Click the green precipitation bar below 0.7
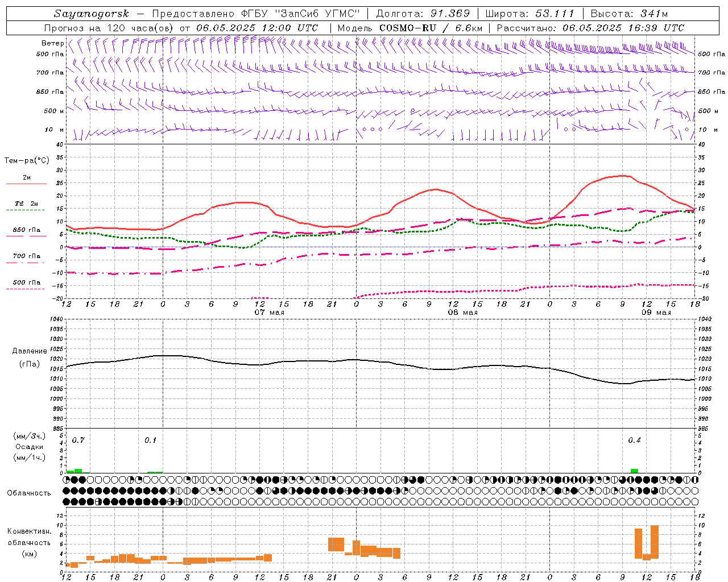Viewport: 728px width, 582px height. pos(78,471)
